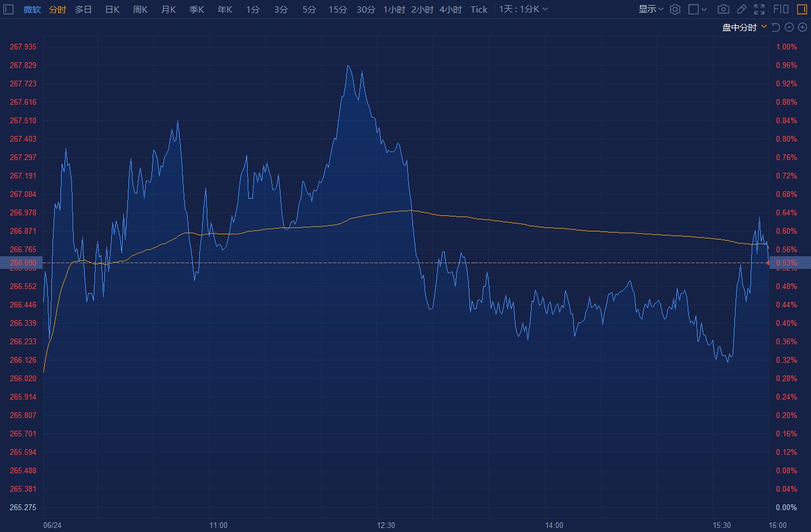Viewport: 811px width, 532px height.
Task: Select the 15分 period
Action: (338, 10)
